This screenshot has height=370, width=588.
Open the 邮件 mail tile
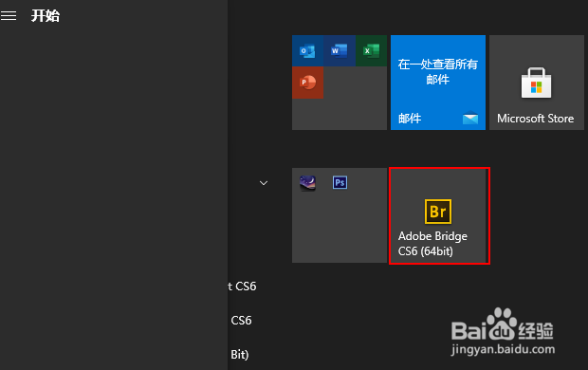pos(438,83)
